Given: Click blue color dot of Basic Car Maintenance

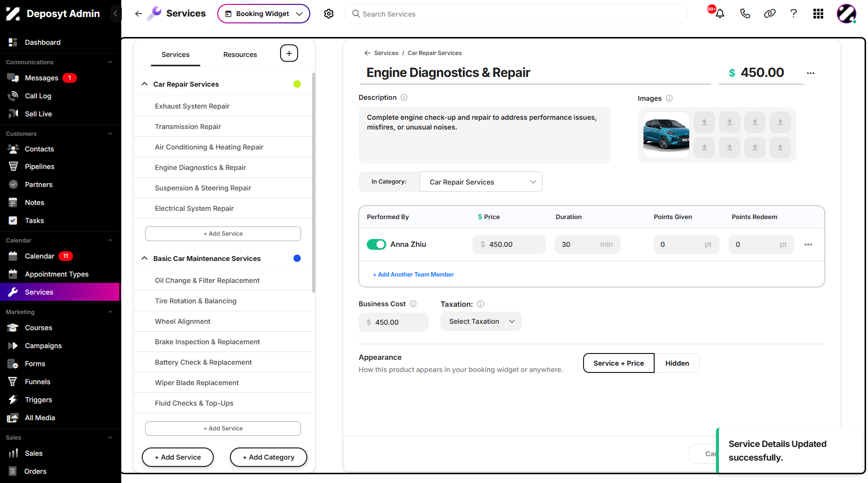Looking at the screenshot, I should pyautogui.click(x=297, y=259).
